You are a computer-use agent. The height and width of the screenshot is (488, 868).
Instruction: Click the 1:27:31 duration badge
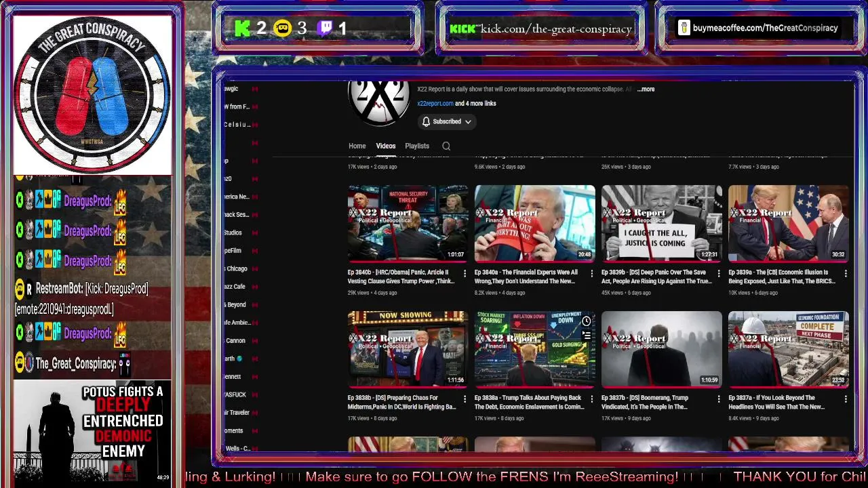tap(709, 255)
